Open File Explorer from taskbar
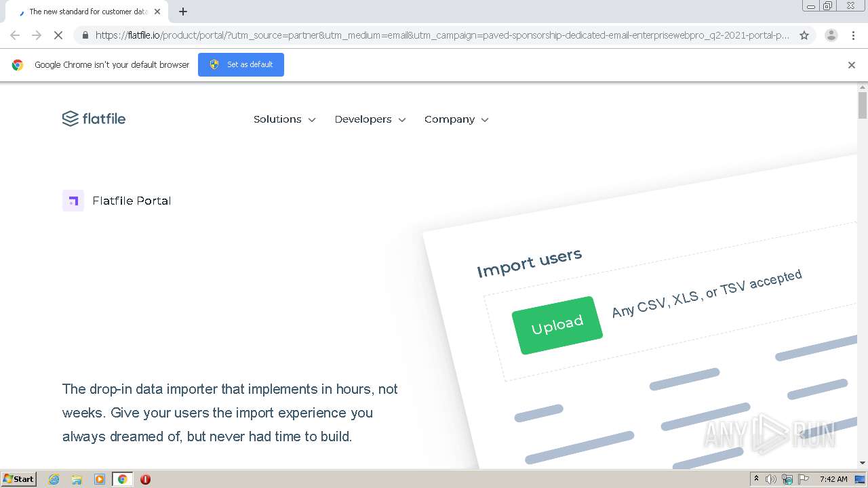The width and height of the screenshot is (868, 488). pos(77,479)
